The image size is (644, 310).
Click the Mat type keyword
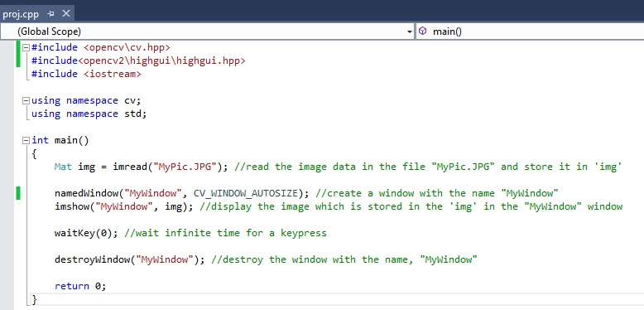click(x=63, y=167)
